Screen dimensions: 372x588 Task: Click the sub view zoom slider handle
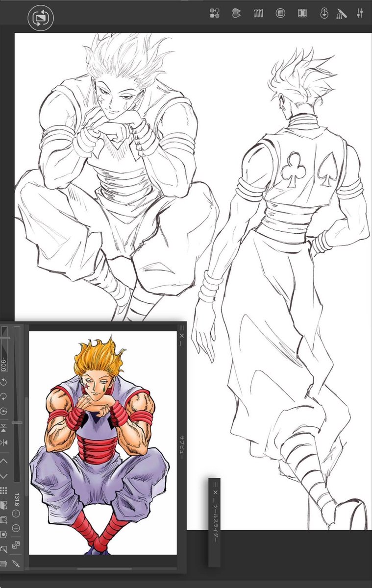17,423
